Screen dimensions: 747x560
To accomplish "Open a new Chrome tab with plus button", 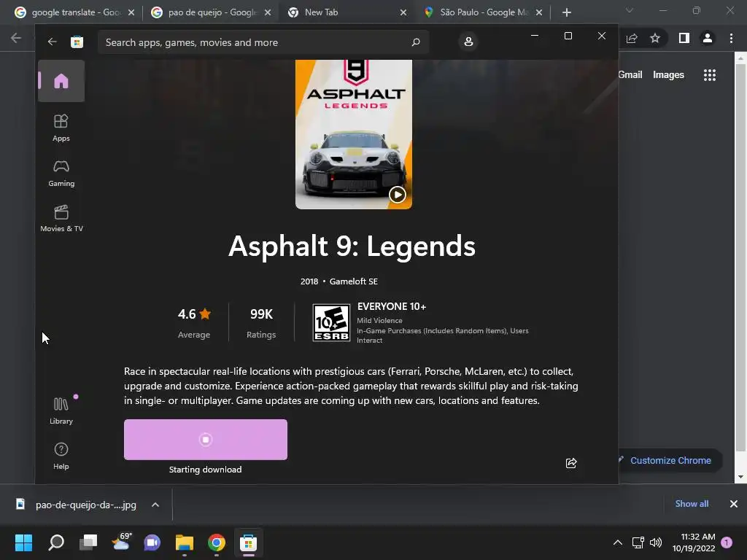I will coord(566,12).
